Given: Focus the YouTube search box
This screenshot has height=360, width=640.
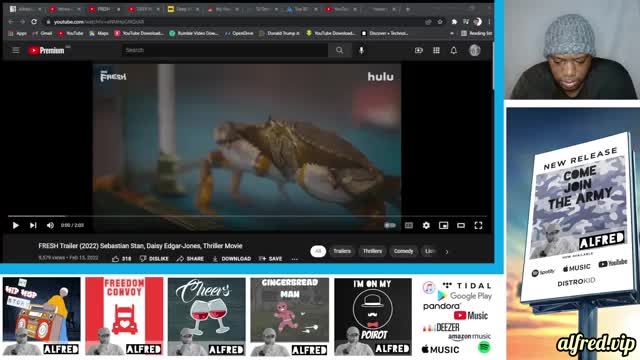Looking at the screenshot, I should pos(224,50).
